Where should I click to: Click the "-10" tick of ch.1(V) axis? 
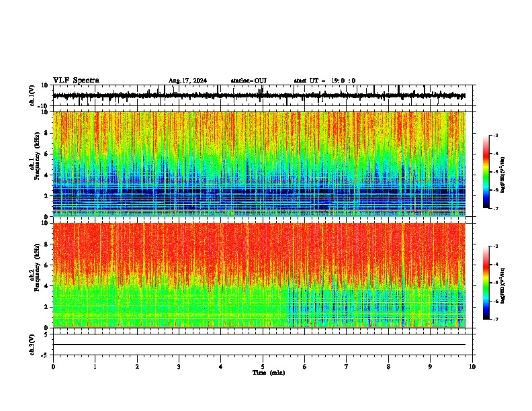pyautogui.click(x=44, y=106)
